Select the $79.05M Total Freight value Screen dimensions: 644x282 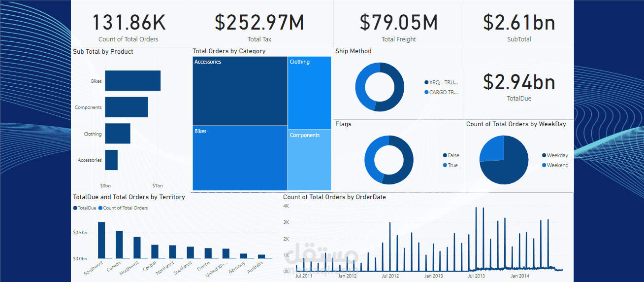coord(398,22)
